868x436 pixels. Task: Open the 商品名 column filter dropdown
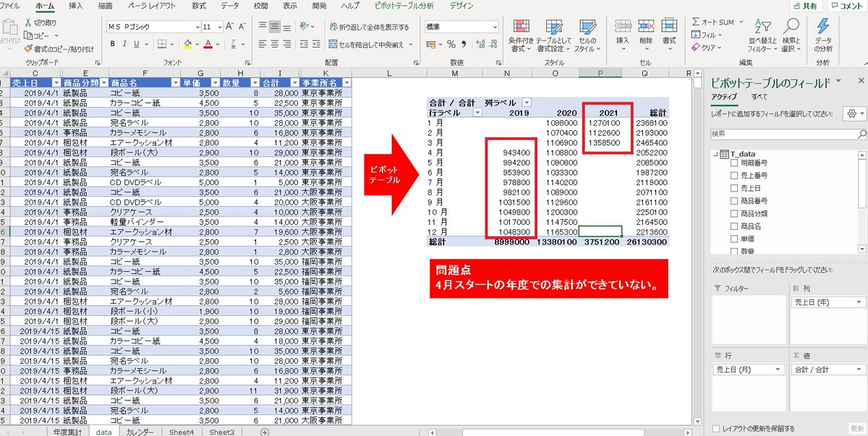tap(174, 83)
